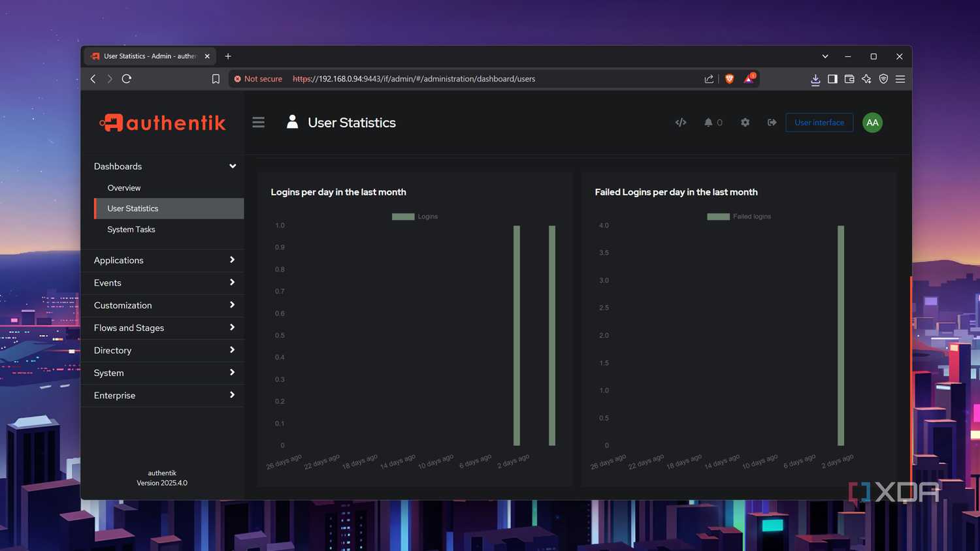Toggle the Failed logins legend swatch

click(x=718, y=217)
